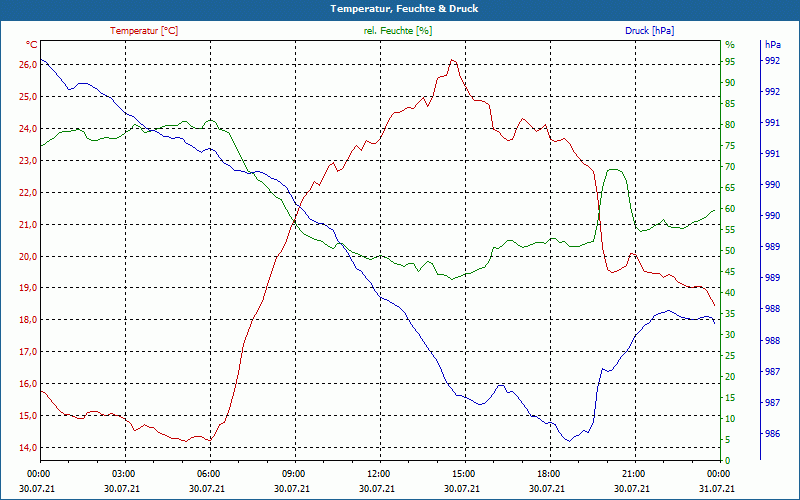Click the 06:00 time axis label
This screenshot has height=500, width=800.
point(208,473)
